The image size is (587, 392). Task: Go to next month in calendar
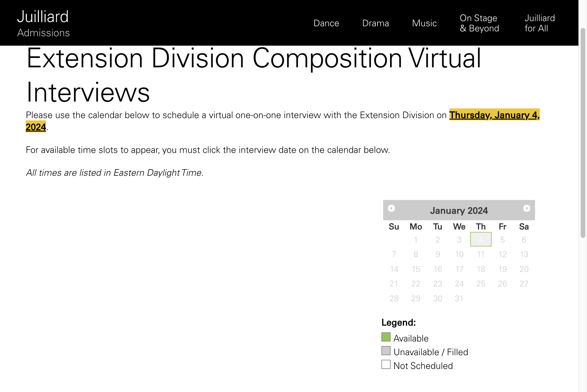527,208
